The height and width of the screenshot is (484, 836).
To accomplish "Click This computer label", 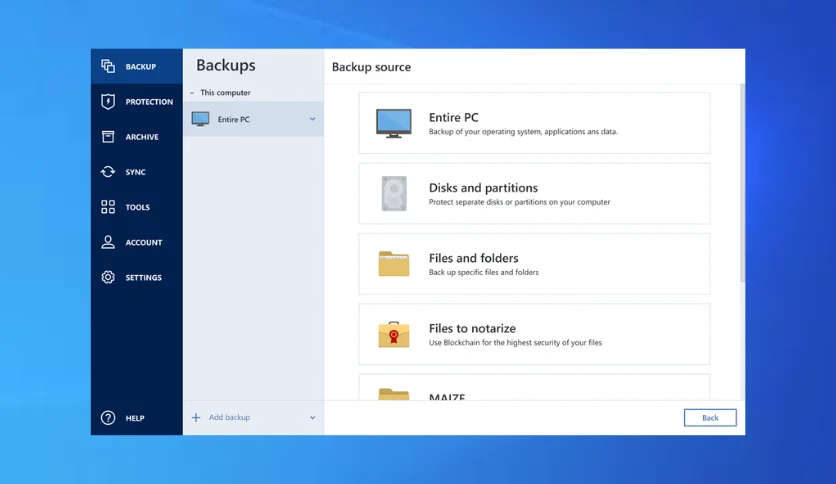I will click(225, 93).
